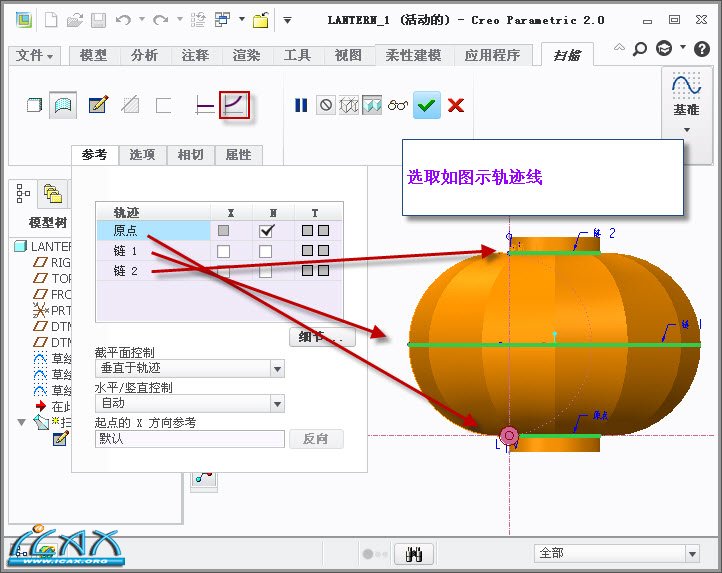Viewport: 722px width, 573px height.
Task: Switch to the 柔性建模 ribbon tab
Action: (x=413, y=55)
